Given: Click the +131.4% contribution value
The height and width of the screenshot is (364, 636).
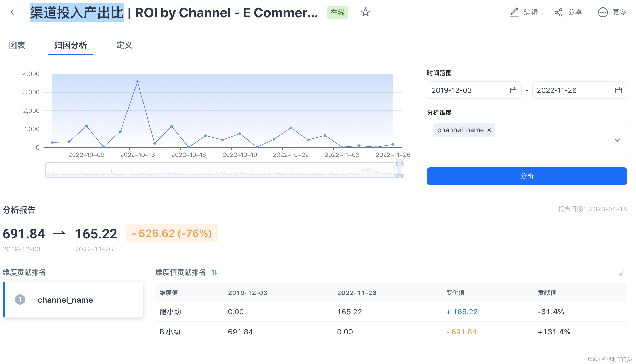Looking at the screenshot, I should tap(554, 332).
